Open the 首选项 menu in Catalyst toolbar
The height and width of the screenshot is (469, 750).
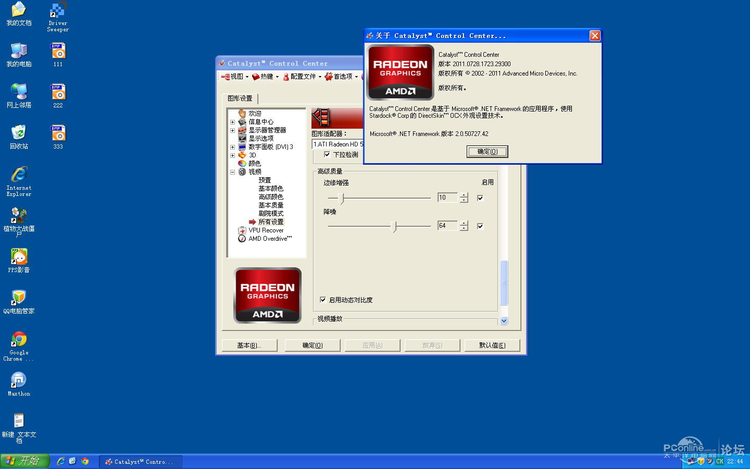click(x=341, y=76)
